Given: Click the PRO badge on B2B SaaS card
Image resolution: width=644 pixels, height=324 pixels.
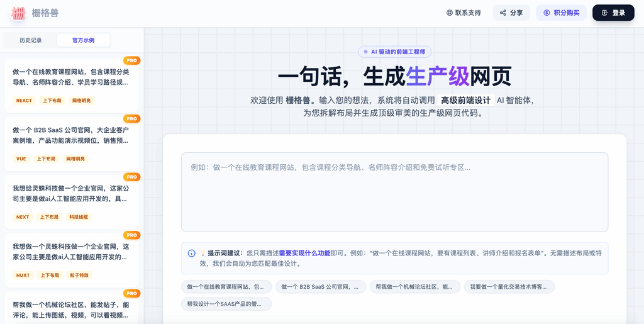Looking at the screenshot, I should click(x=132, y=119).
